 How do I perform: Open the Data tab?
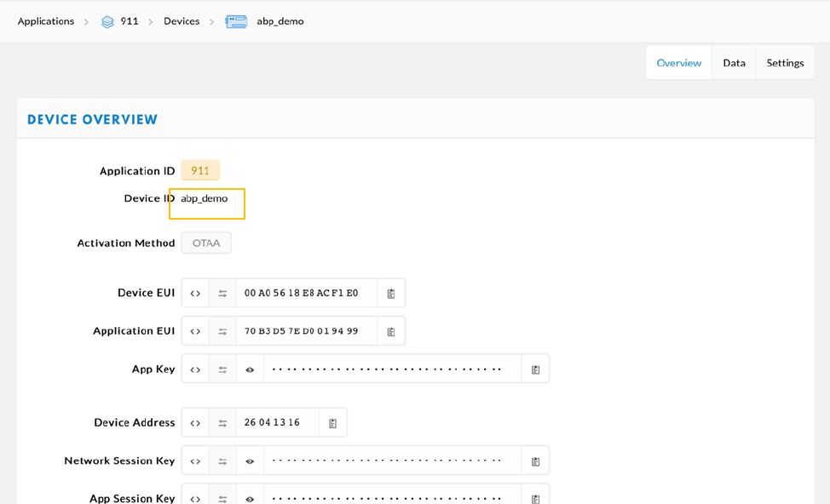click(734, 63)
